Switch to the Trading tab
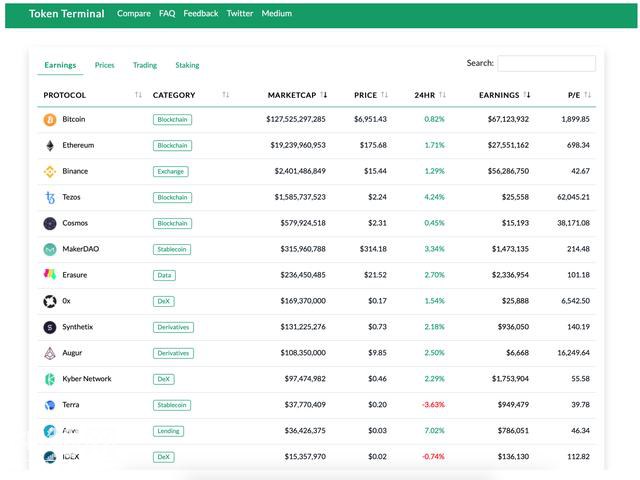Screen dimensions: 640x480 [x=145, y=65]
